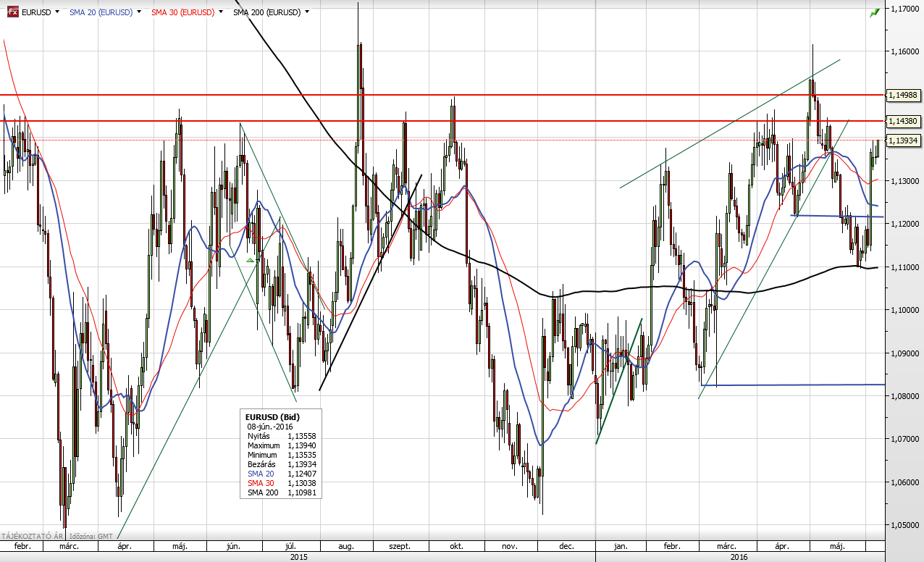The image size is (924, 562).
Task: Click the 'Minimum' value 1,13535
Action: click(302, 455)
